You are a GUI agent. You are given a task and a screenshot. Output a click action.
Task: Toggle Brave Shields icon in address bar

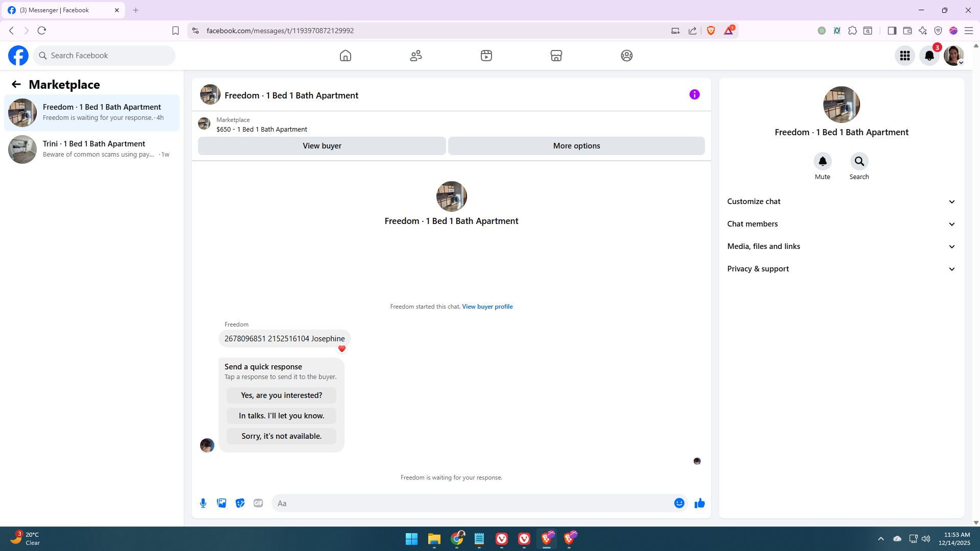(711, 31)
